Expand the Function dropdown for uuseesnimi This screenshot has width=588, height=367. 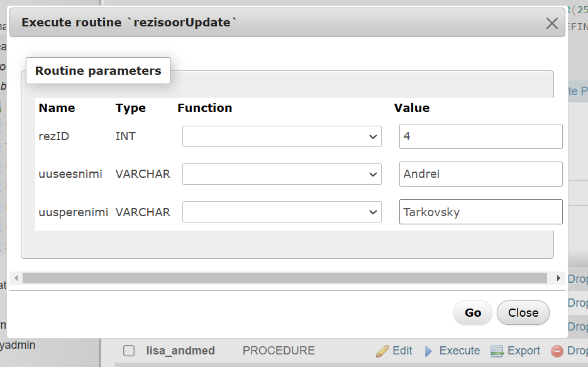click(282, 174)
